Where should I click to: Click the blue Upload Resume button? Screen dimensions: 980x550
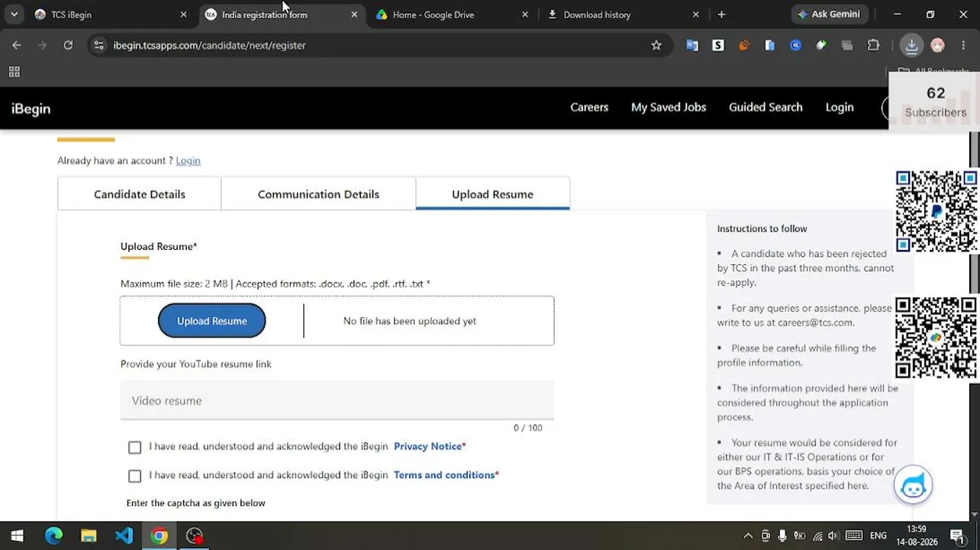[x=212, y=321]
